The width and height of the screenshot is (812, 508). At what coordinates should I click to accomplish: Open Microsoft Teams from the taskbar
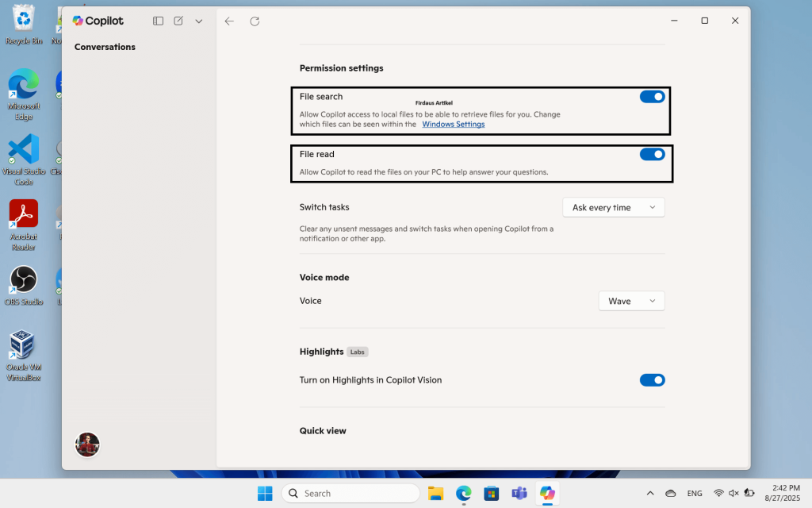(519, 494)
